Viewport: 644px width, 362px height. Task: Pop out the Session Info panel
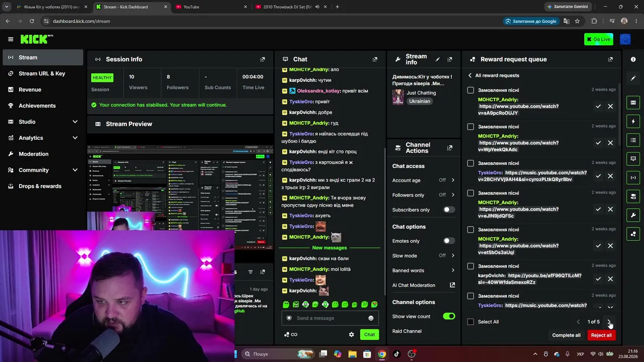click(x=262, y=59)
